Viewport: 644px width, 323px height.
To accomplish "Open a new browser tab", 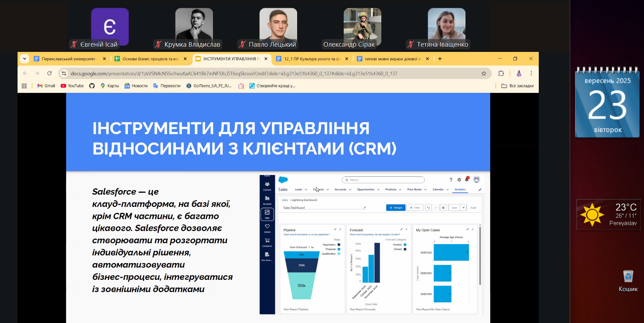I will [440, 59].
